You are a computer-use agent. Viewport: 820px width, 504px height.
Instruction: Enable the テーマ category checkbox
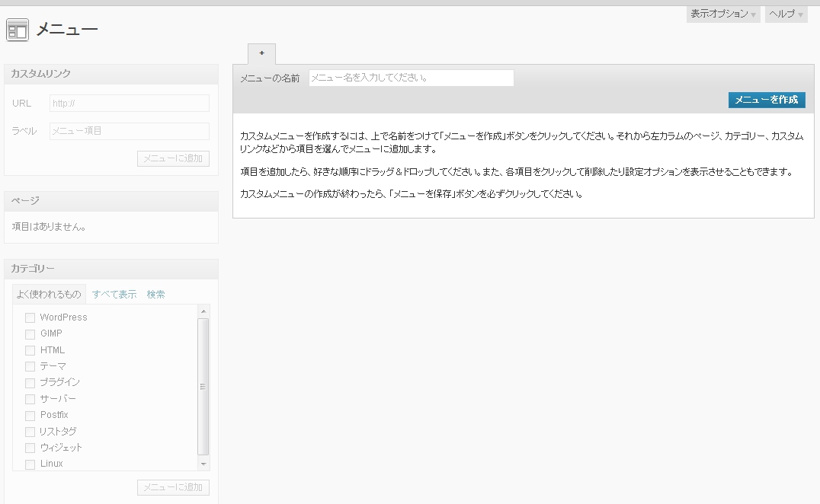(30, 365)
